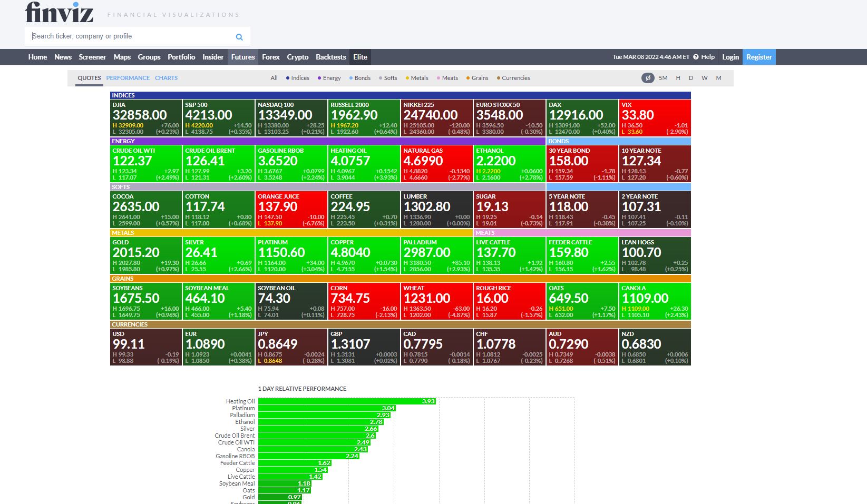
Task: Go to Portfolio
Action: (x=181, y=57)
